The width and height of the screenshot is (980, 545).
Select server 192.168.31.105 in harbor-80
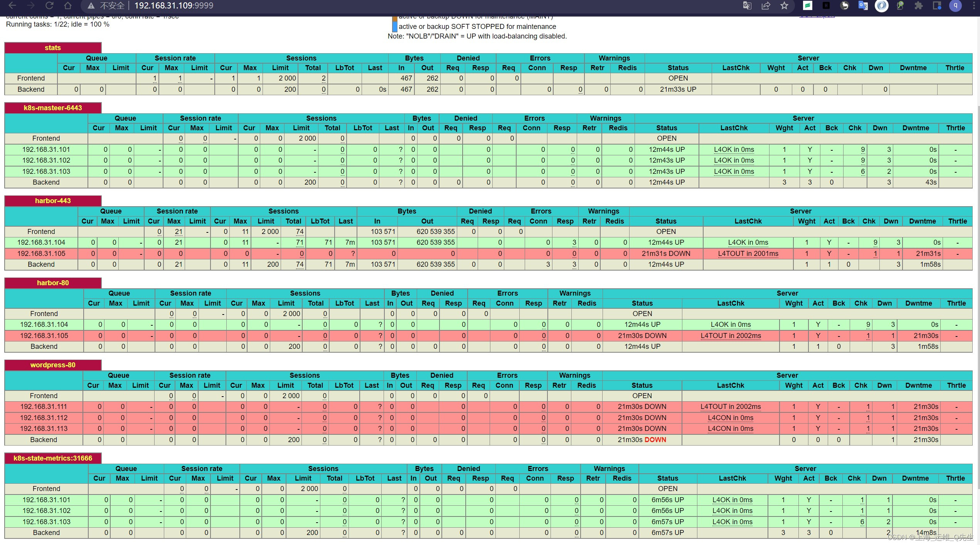(44, 336)
